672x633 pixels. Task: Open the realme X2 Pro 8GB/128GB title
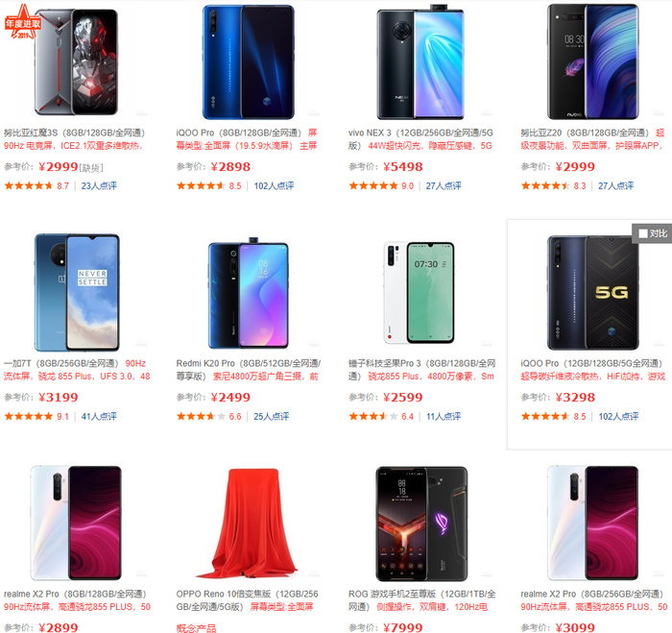pos(76,594)
